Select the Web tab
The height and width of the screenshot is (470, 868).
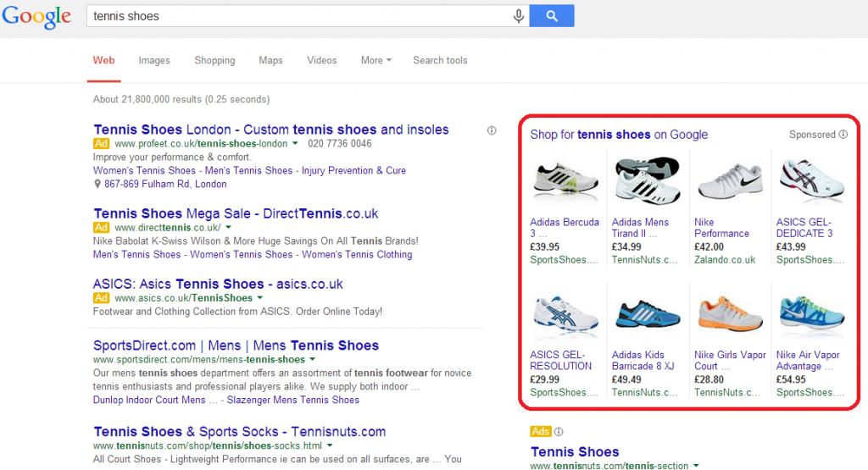(x=103, y=60)
